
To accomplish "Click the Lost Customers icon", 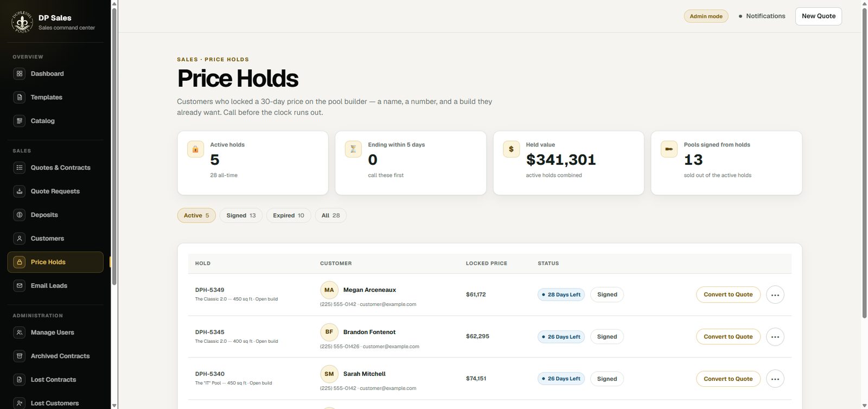I will point(20,403).
